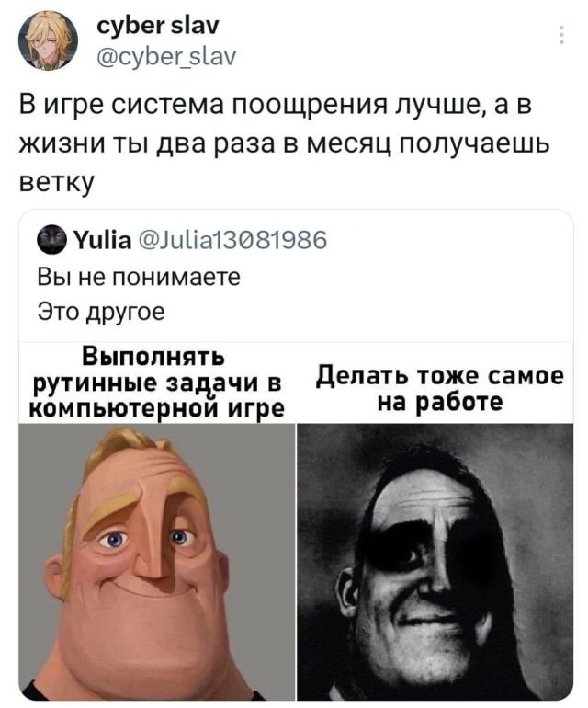
Task: Select the first tweet line starting with 'В игре система'
Action: click(276, 105)
